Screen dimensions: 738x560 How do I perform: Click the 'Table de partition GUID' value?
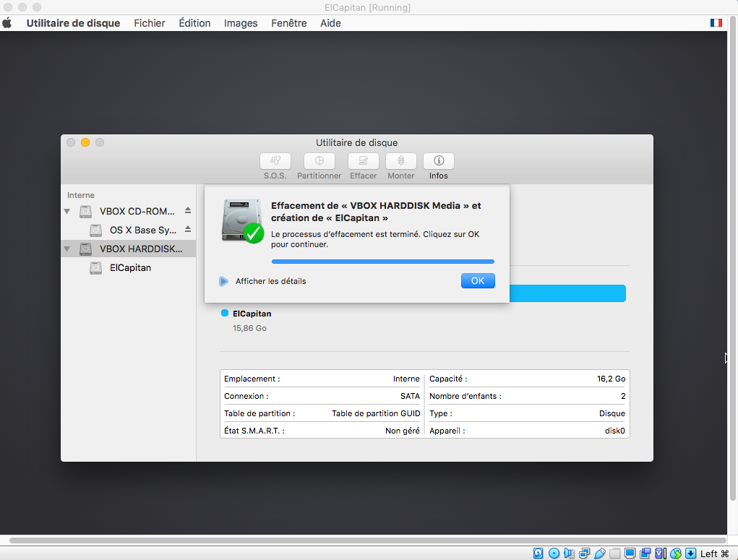coord(376,413)
